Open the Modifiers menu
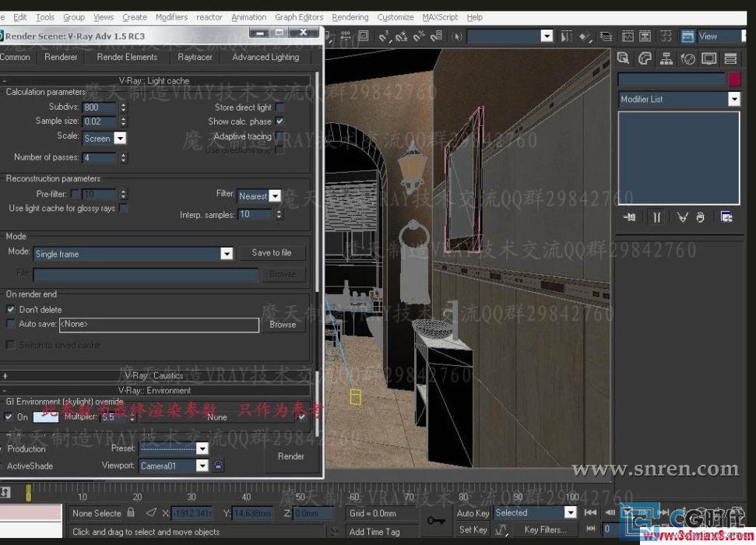The image size is (756, 545). 171,17
